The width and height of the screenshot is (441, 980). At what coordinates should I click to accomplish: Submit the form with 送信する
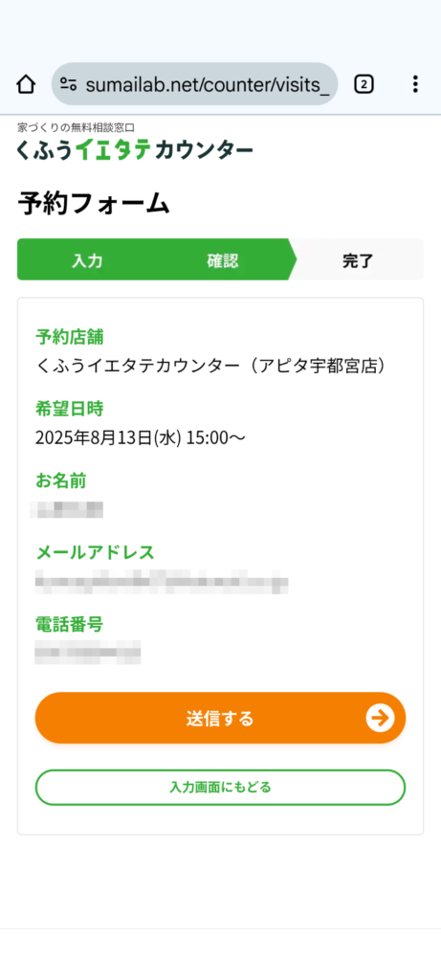(220, 718)
